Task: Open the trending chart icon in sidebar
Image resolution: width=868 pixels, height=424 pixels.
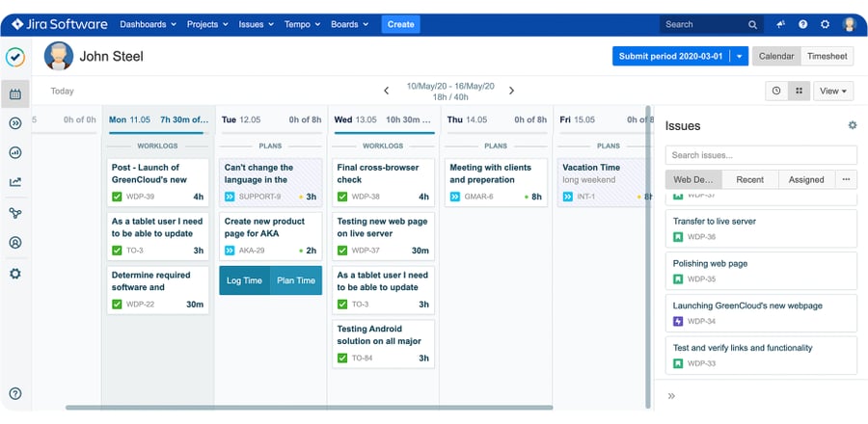Action: pos(15,182)
